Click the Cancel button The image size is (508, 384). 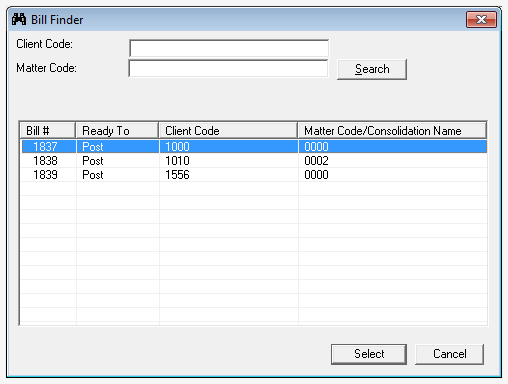click(449, 354)
